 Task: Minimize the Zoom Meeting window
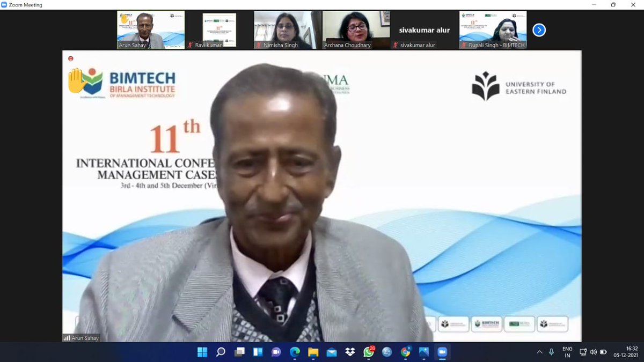pos(594,5)
